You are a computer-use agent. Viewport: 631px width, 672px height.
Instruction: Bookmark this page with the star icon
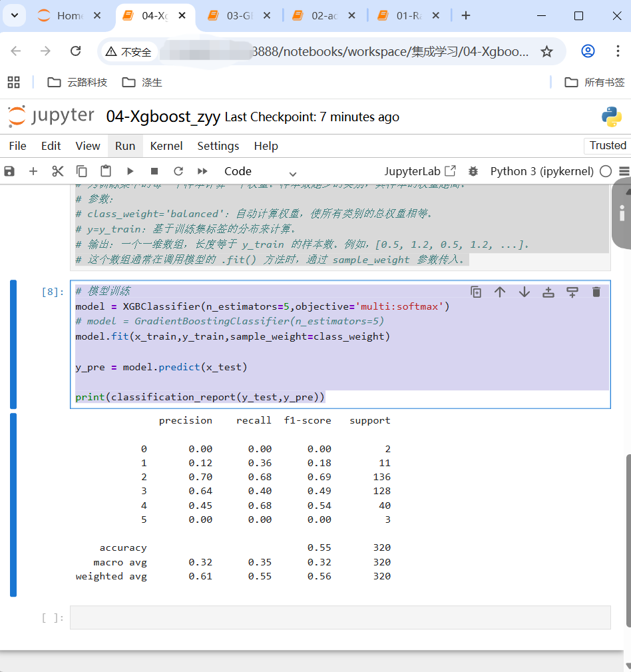[x=546, y=51]
